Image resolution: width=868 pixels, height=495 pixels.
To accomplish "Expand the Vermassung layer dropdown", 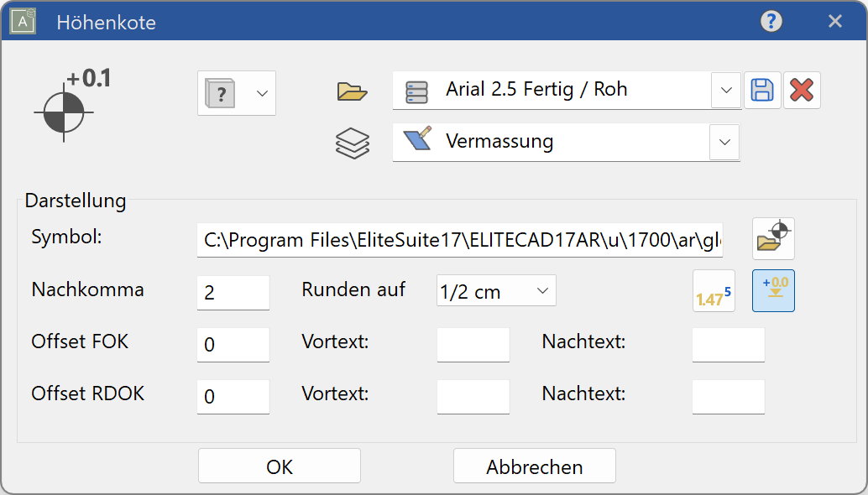I will tap(724, 143).
